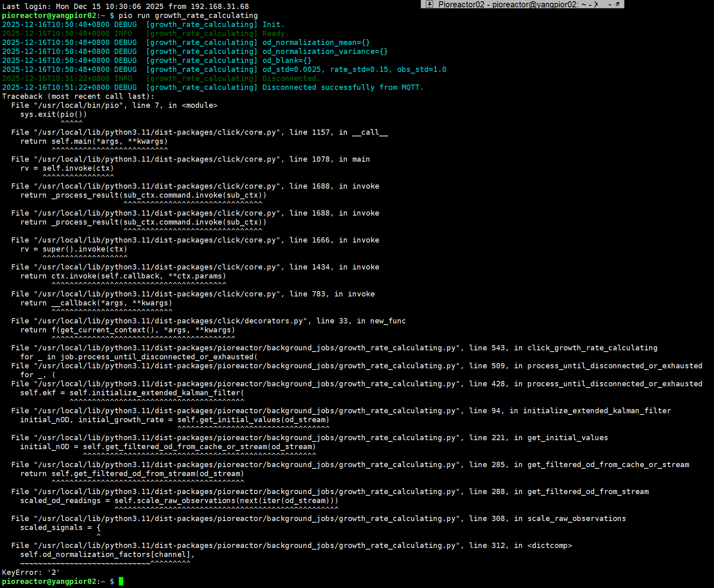Click the bottom 'pioreactor@yangpior02' prompt text
714x588 pixels.
point(49,581)
